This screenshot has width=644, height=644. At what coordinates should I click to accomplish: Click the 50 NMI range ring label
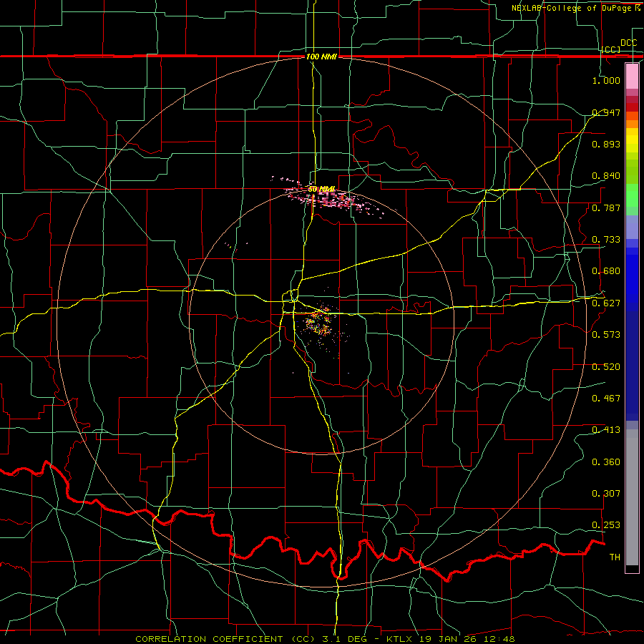click(x=321, y=190)
